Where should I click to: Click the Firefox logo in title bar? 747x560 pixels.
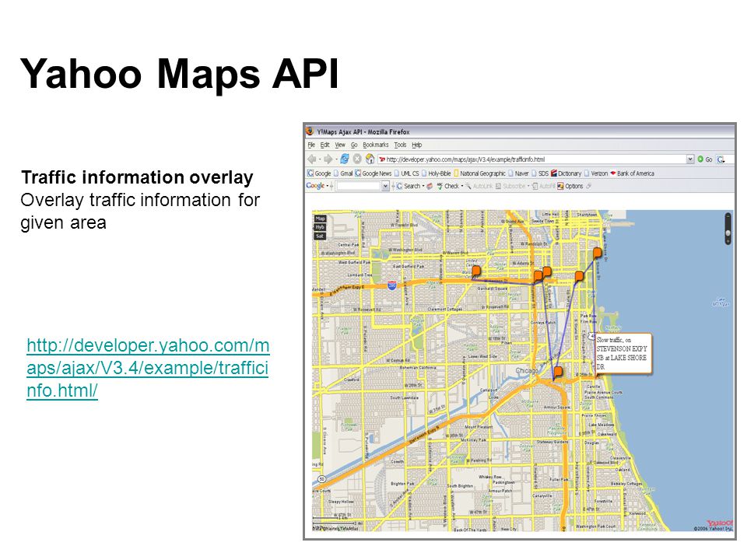click(x=310, y=131)
